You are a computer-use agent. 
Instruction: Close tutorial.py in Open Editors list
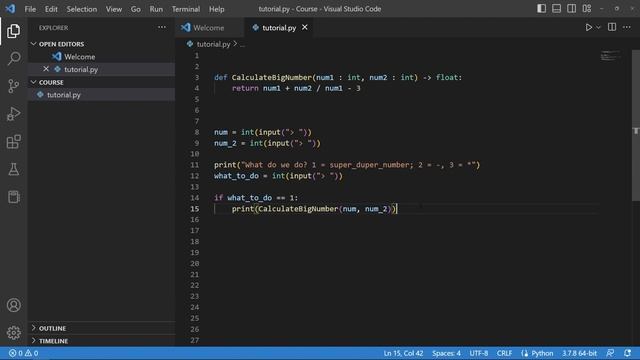click(x=46, y=69)
